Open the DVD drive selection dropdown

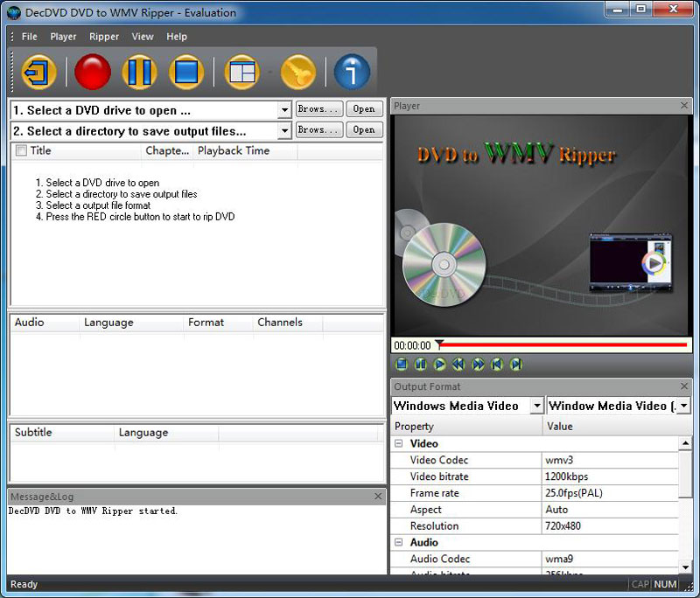tap(283, 110)
